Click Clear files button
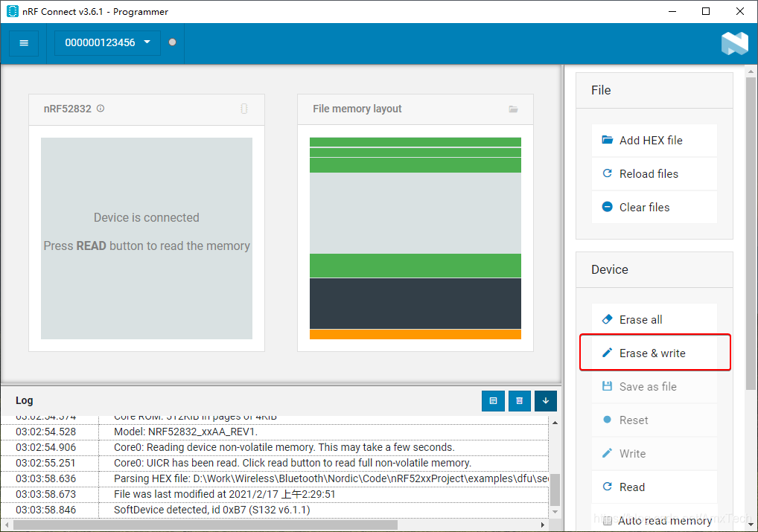 (x=654, y=208)
